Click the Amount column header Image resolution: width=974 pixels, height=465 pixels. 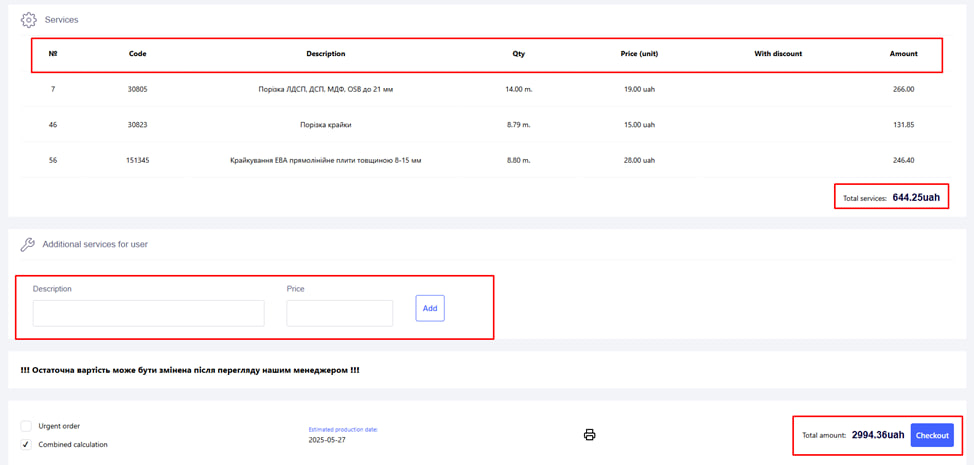[903, 54]
